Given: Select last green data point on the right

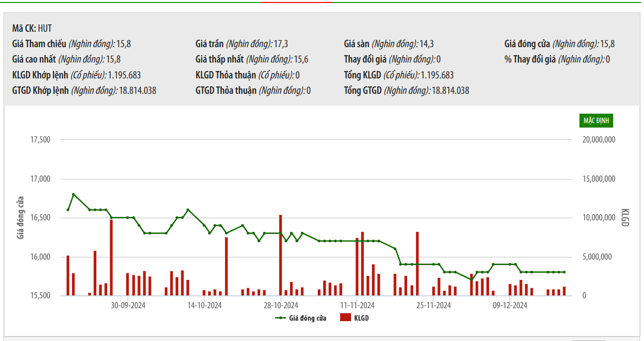Looking at the screenshot, I should (x=565, y=272).
